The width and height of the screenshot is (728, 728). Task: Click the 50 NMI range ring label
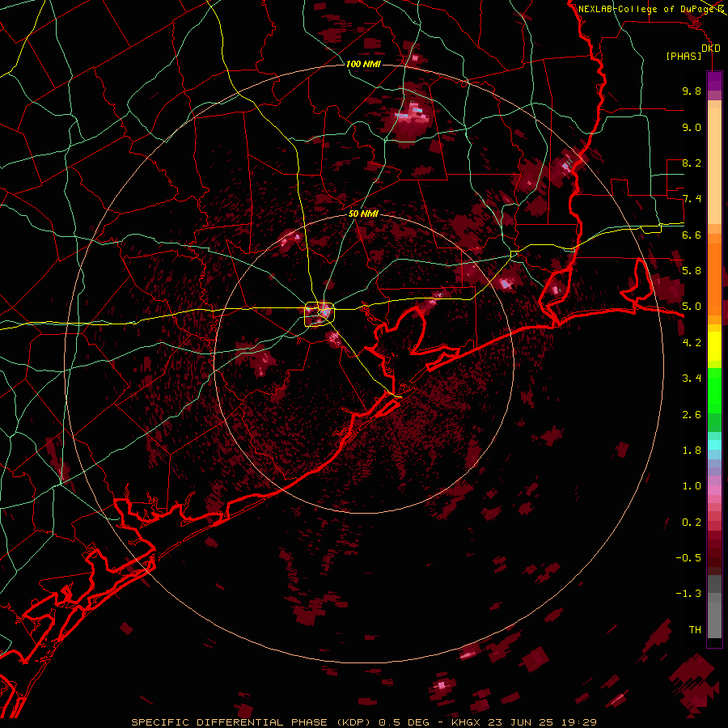point(363,214)
